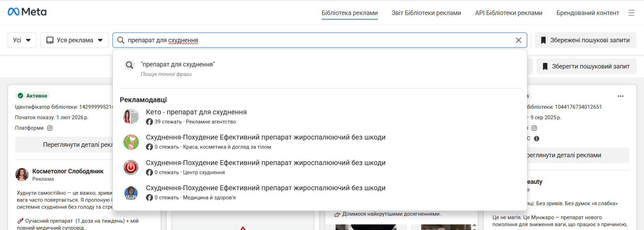Click the Instagram platform icon in left card
644x230 pixels.
(x=50, y=128)
